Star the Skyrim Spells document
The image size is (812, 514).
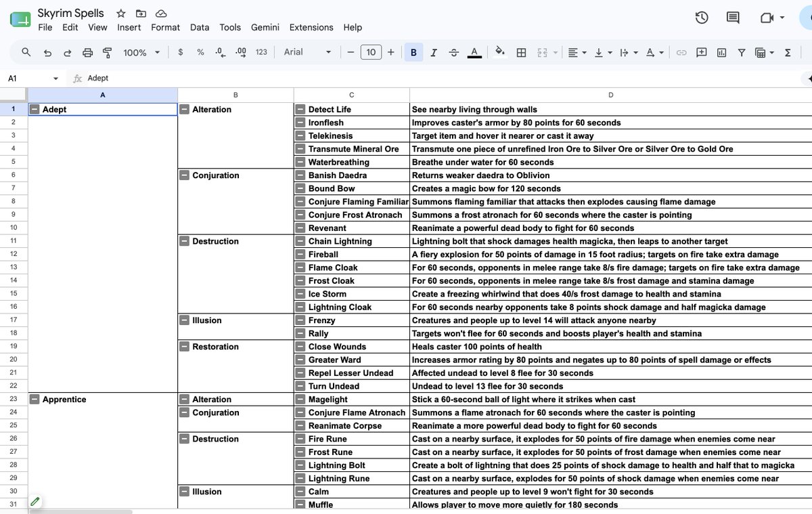coord(120,14)
